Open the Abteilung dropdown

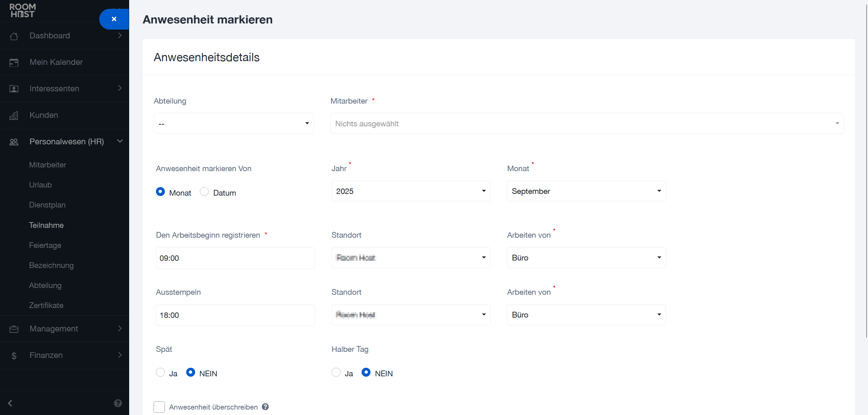click(x=233, y=123)
